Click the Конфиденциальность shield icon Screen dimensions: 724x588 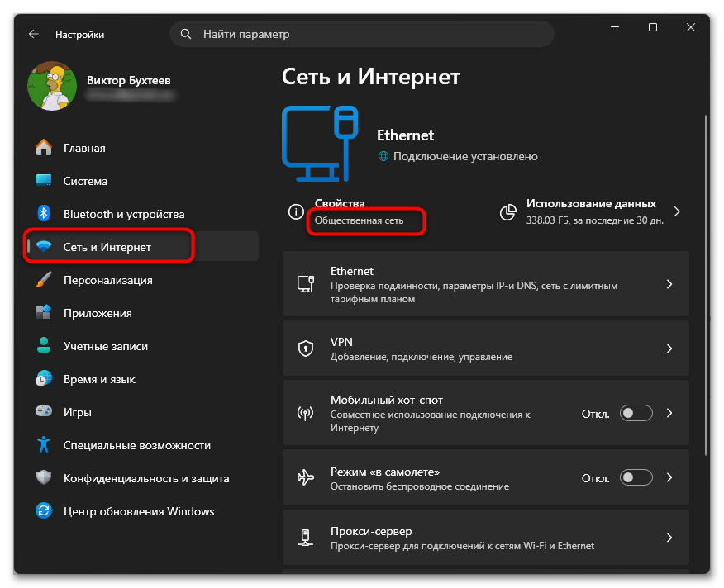click(x=44, y=477)
